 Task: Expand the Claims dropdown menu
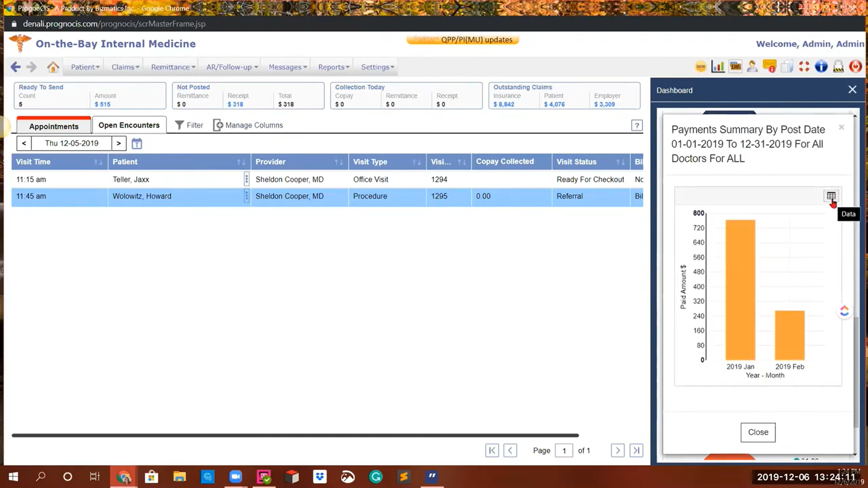[125, 67]
